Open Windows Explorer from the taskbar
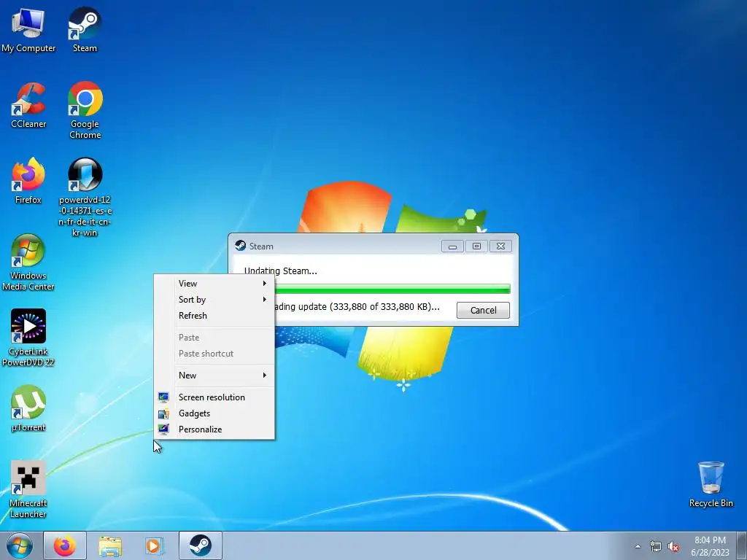The image size is (747, 560). point(110,545)
